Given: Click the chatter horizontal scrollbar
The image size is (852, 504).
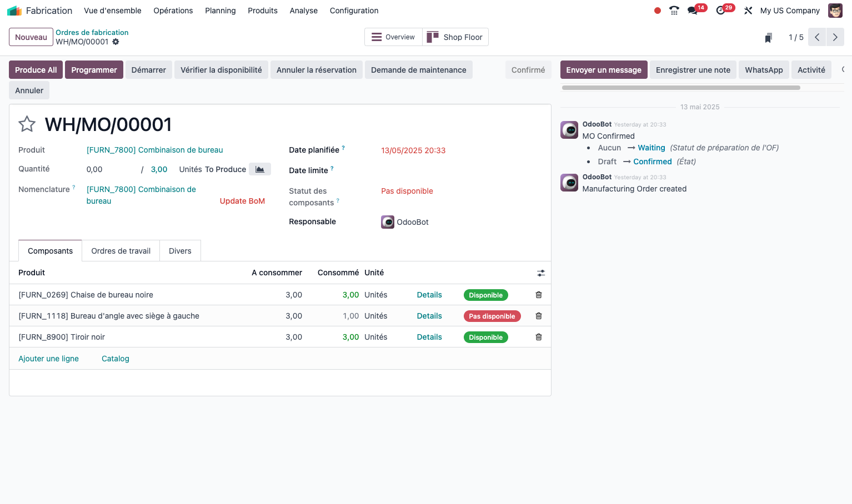Looking at the screenshot, I should coord(681,88).
